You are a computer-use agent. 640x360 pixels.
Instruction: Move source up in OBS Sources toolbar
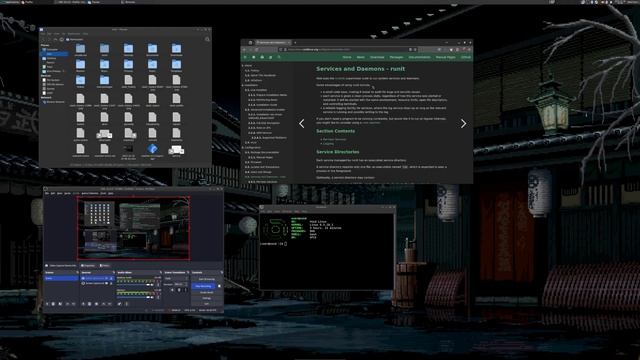[x=103, y=304]
